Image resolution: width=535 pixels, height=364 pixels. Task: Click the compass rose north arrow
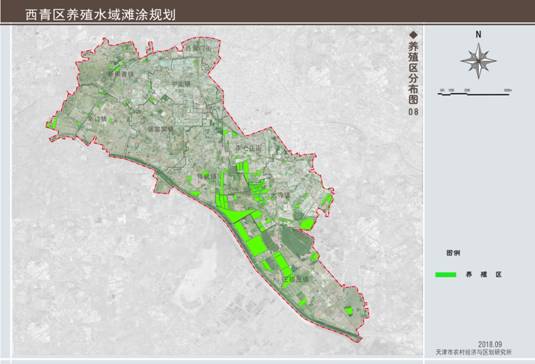pyautogui.click(x=478, y=61)
